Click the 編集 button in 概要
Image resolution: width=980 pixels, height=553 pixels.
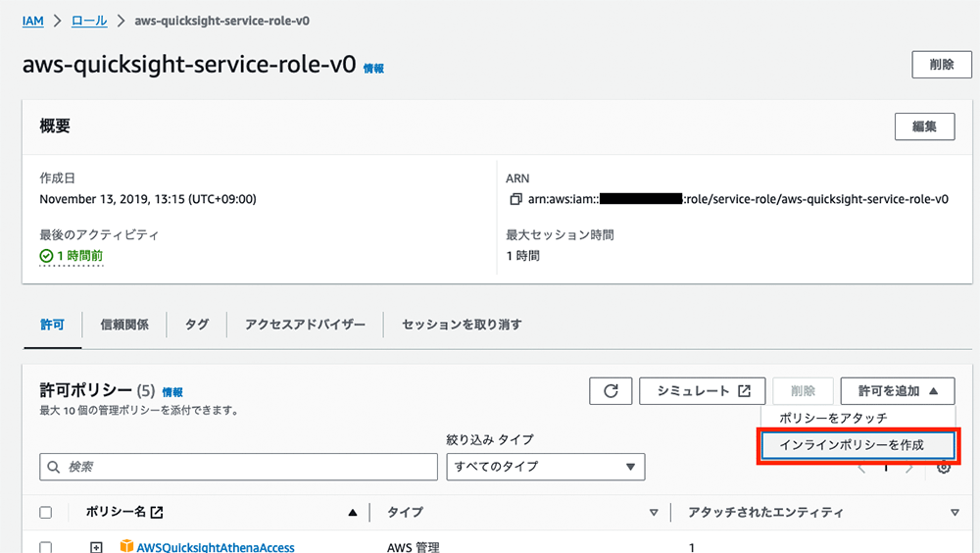(924, 126)
